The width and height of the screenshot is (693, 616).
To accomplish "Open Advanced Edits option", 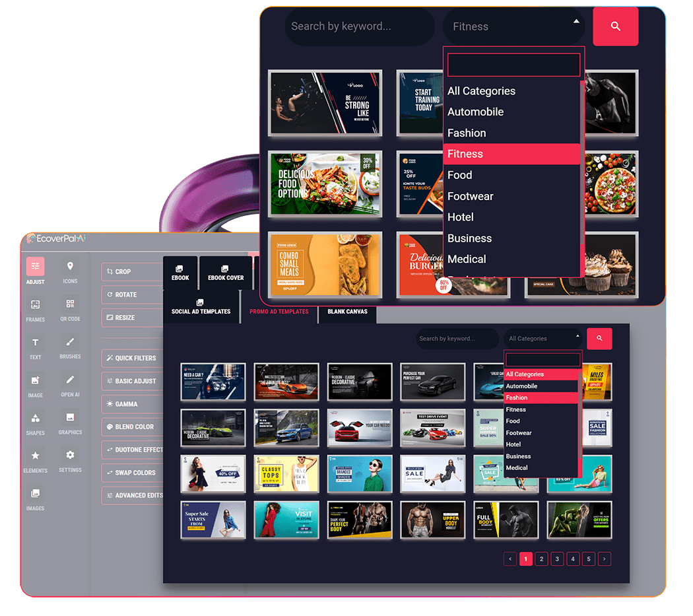I will (x=132, y=495).
